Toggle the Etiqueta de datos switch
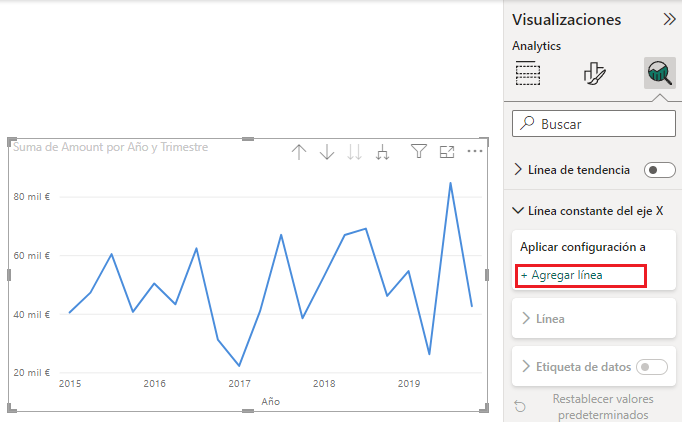This screenshot has height=422, width=682. [x=651, y=367]
